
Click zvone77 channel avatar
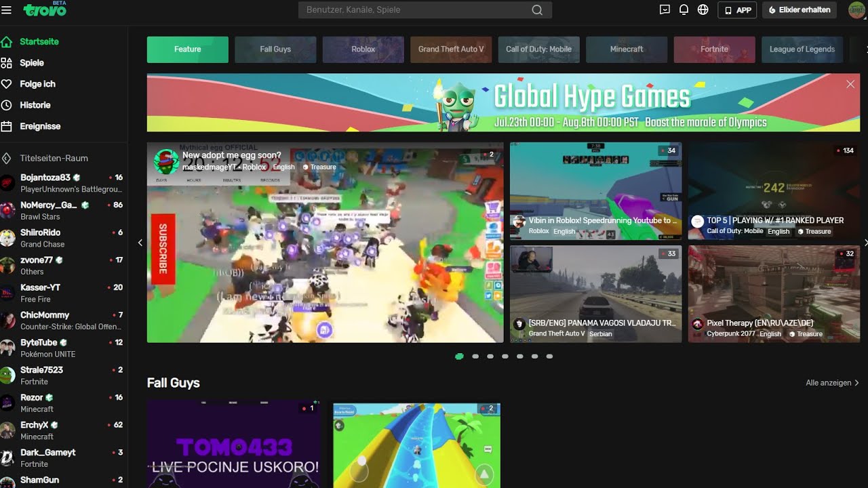7,265
